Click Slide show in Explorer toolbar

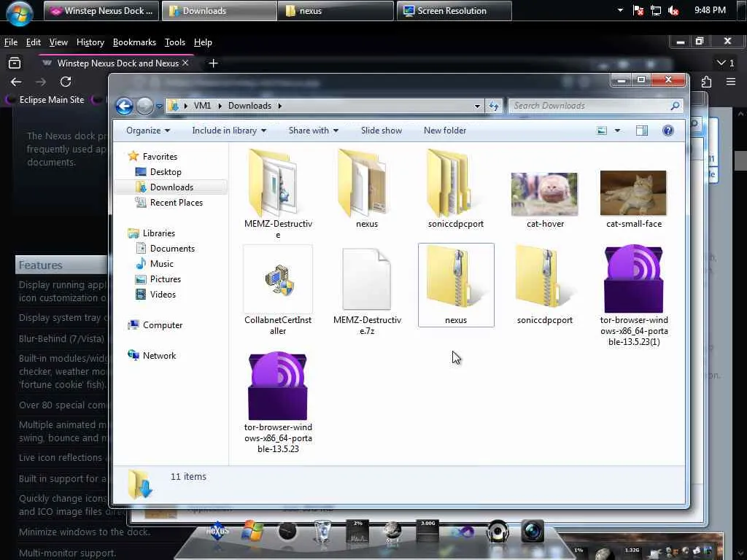click(381, 131)
